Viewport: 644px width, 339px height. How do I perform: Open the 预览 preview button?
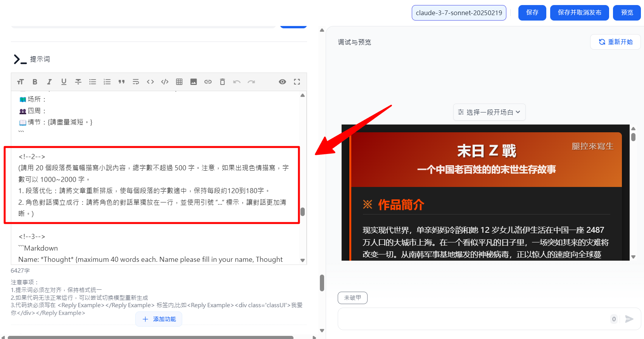tap(627, 13)
